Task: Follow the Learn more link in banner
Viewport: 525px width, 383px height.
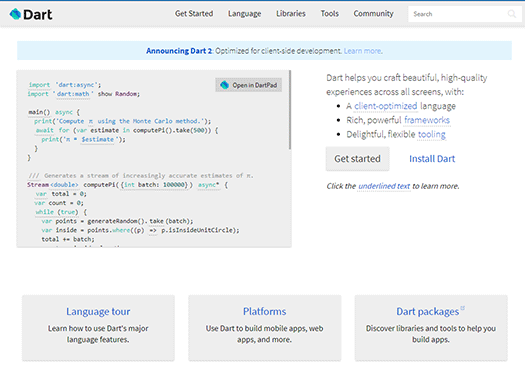Action: (x=363, y=51)
